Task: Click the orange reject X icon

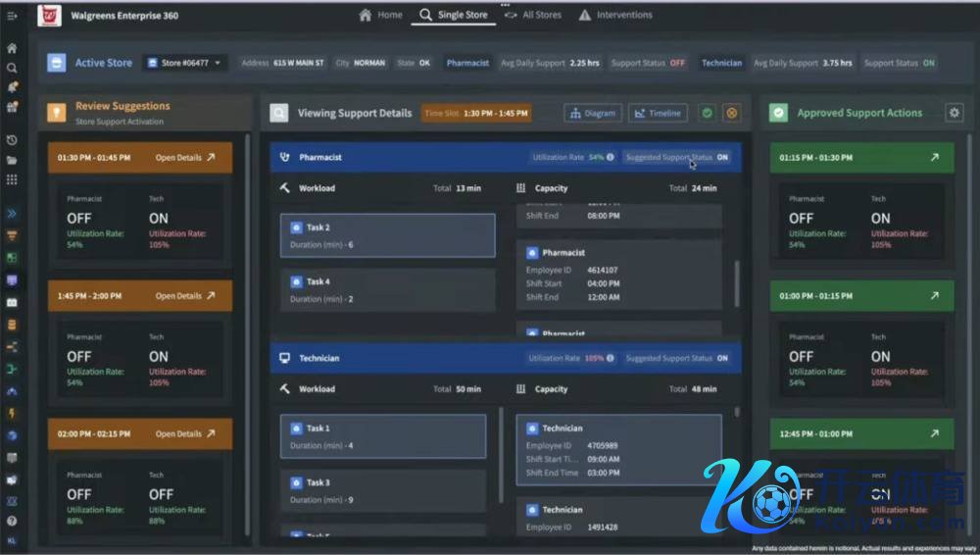Action: (x=731, y=114)
